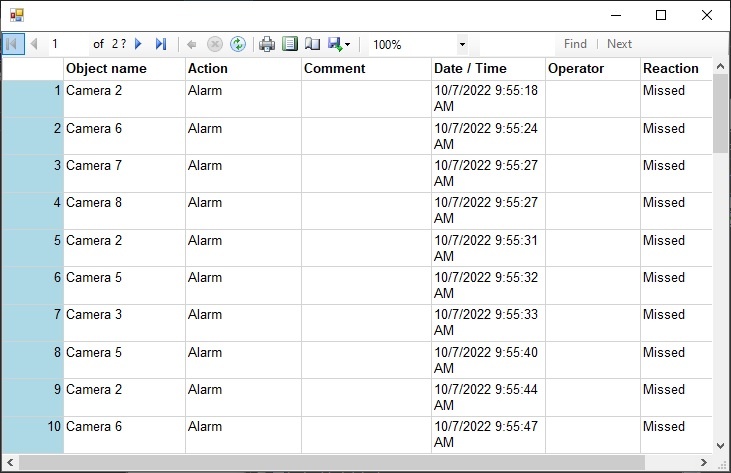Go to the first report page
The image size is (731, 473).
pyautogui.click(x=13, y=44)
